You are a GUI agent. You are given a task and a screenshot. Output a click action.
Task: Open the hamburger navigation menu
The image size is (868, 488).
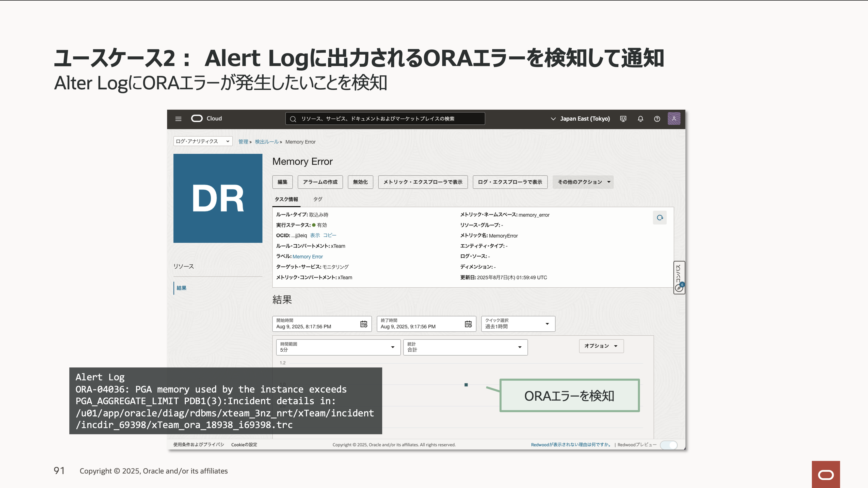(178, 119)
